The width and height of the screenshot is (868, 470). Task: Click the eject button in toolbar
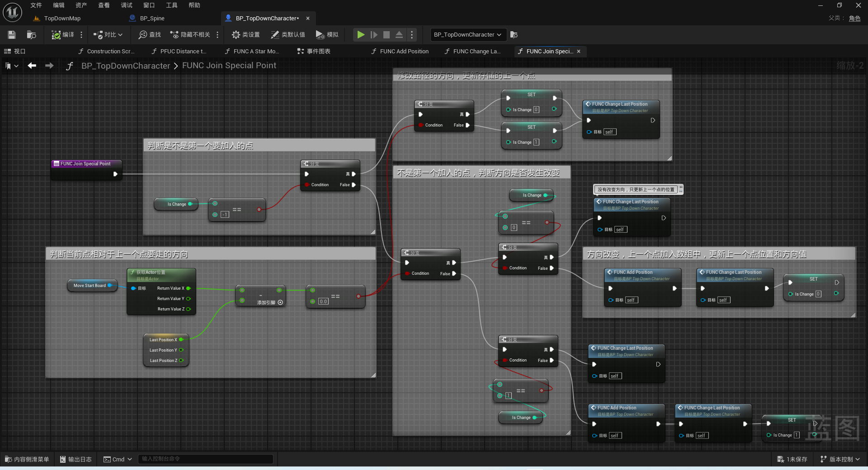click(399, 35)
